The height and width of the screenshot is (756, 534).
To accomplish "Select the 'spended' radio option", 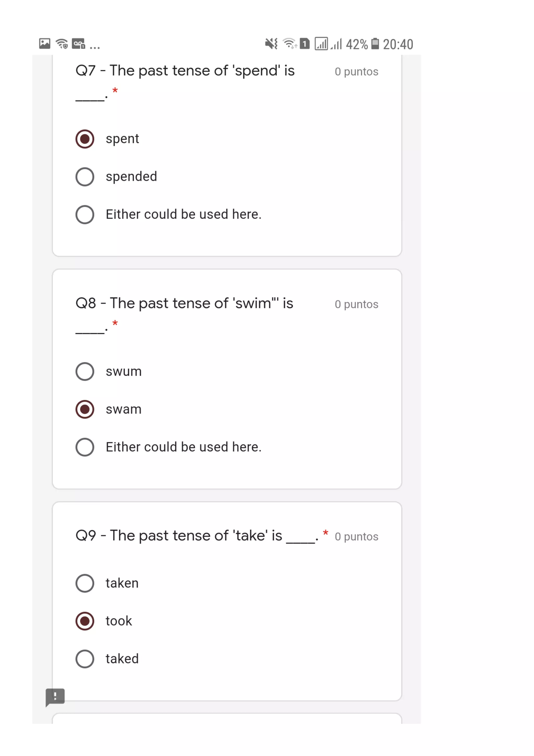I will point(85,177).
